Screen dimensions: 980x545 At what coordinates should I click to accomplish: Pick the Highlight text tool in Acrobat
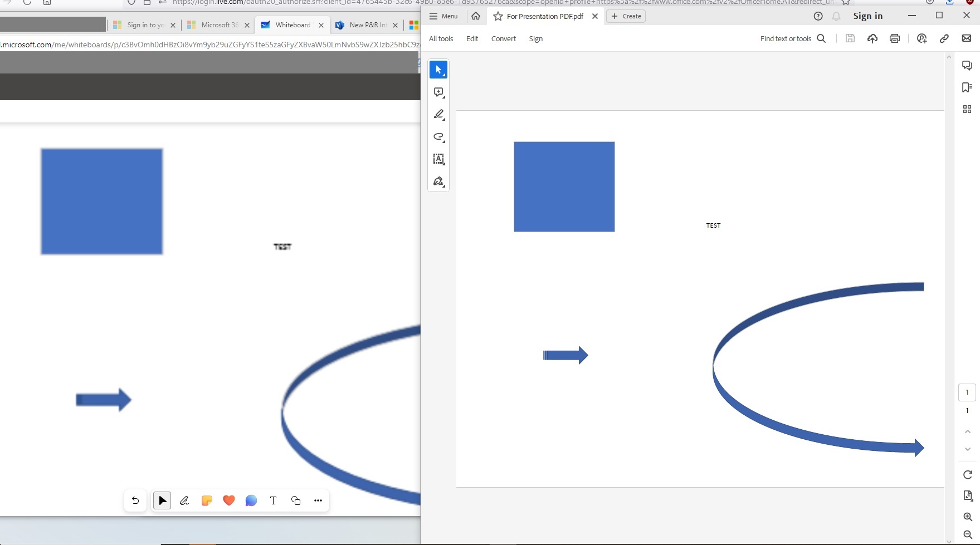click(438, 115)
